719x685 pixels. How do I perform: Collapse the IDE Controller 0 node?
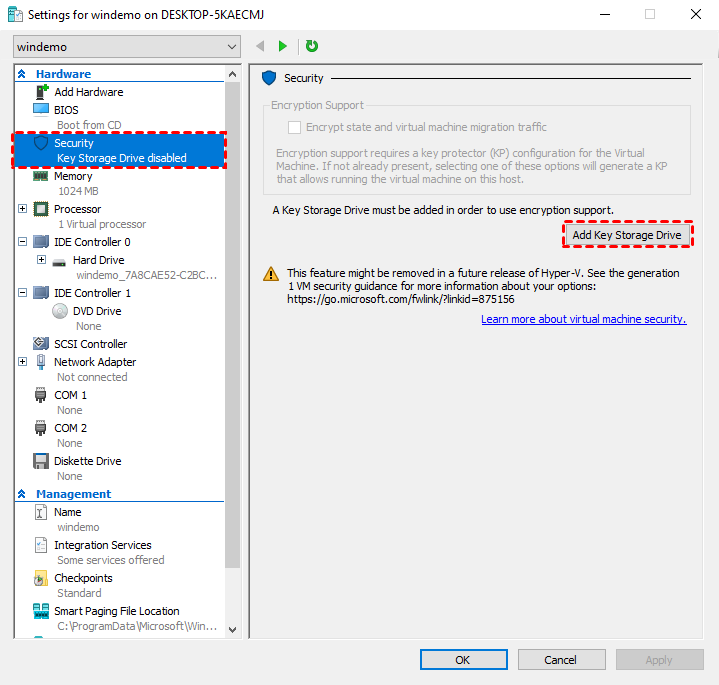point(22,241)
